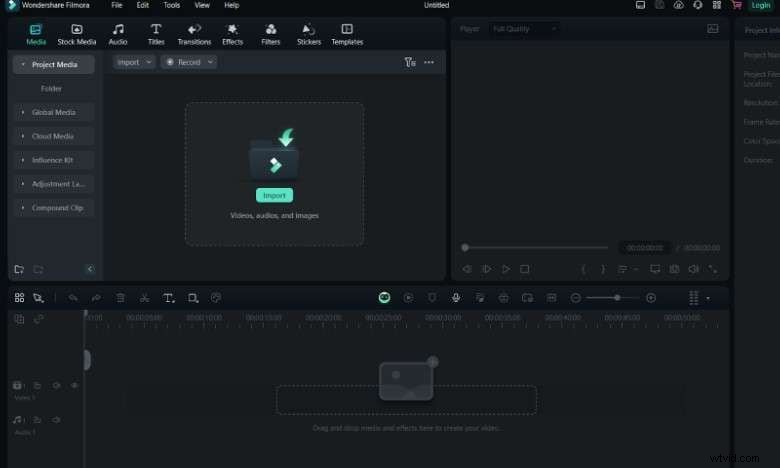Click the microphone voiceover icon

[x=456, y=298]
